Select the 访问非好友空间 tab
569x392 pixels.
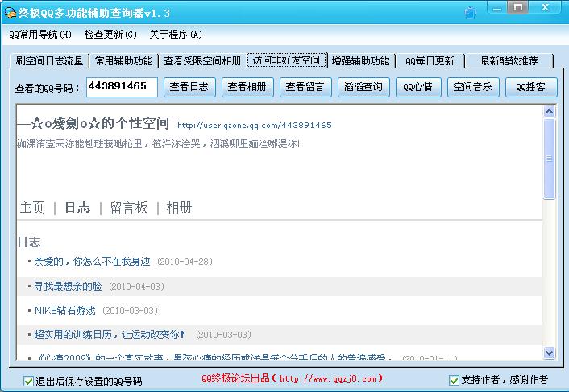coord(287,60)
